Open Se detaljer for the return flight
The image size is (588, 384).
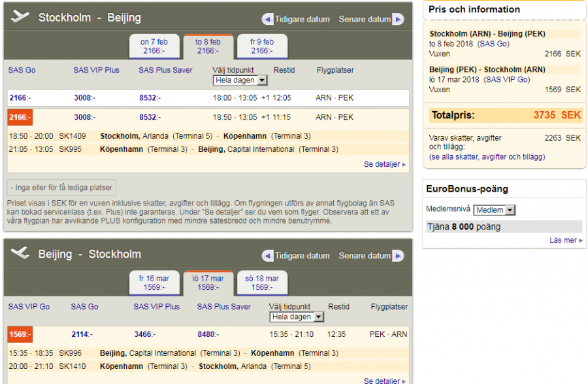pos(385,380)
